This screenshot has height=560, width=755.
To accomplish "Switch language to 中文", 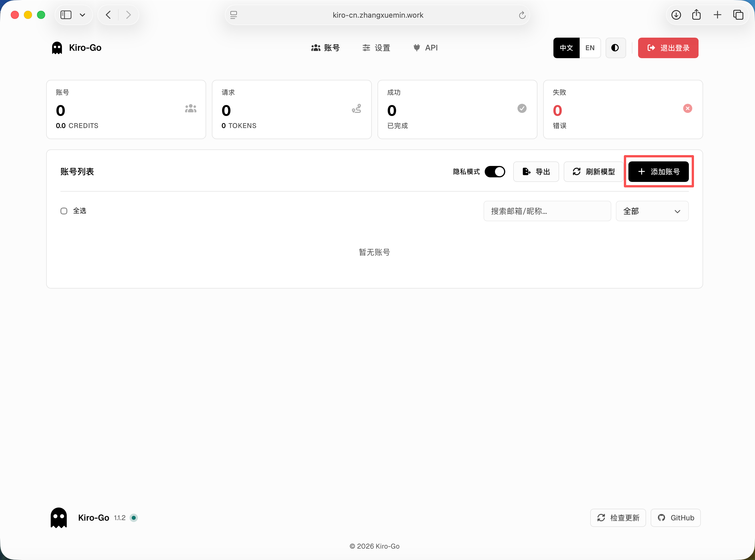I will point(566,48).
